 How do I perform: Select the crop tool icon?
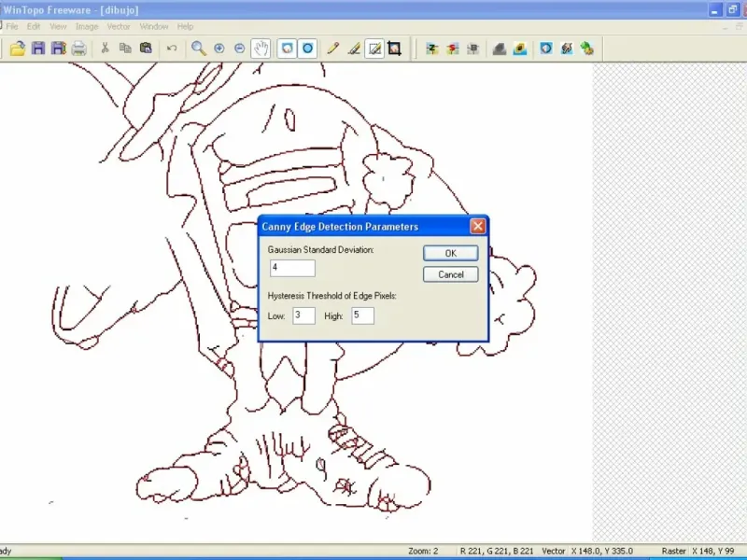pos(394,49)
